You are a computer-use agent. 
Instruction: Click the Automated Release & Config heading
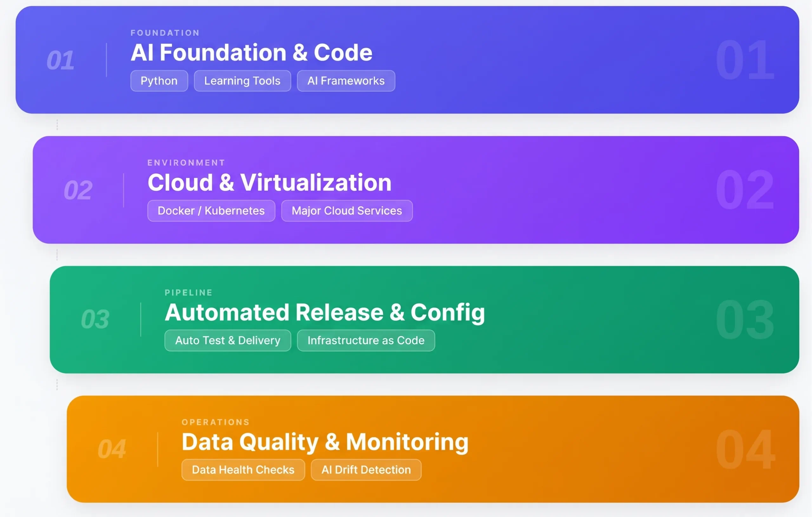[325, 313]
